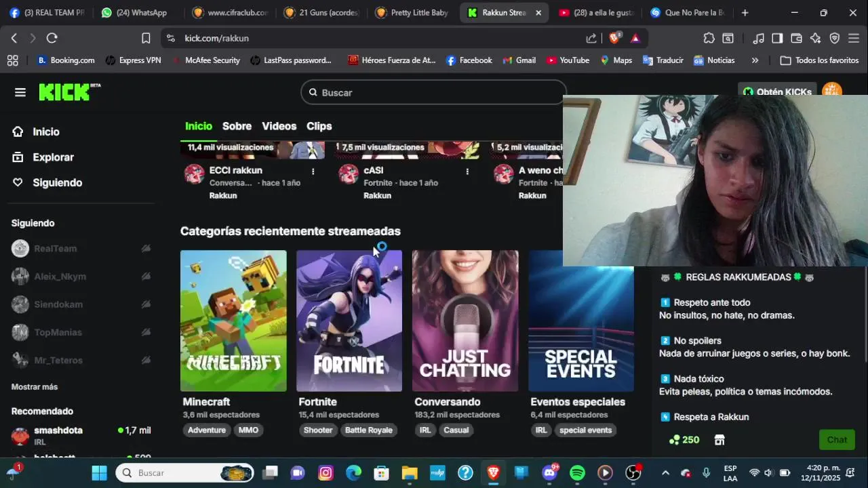Reload the page

click(x=52, y=38)
